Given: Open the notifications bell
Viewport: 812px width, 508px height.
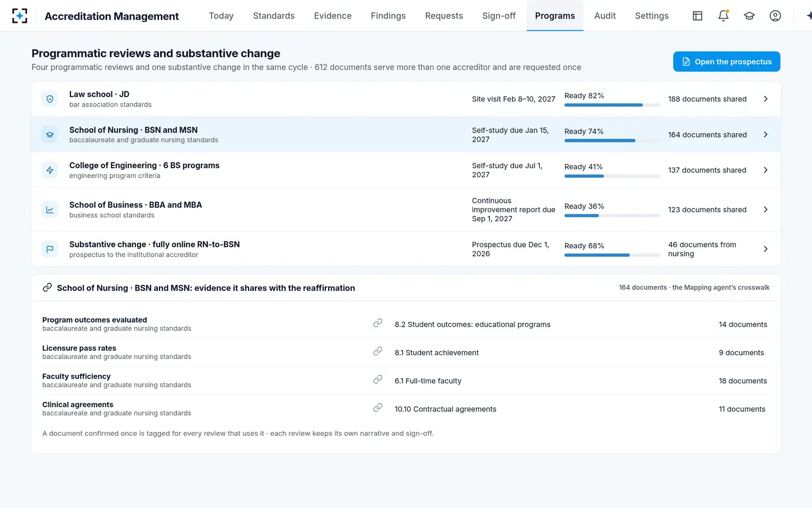Looking at the screenshot, I should 723,16.
